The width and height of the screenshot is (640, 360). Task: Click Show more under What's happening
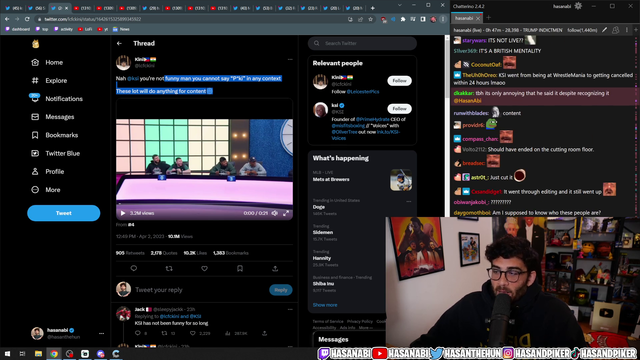325,305
